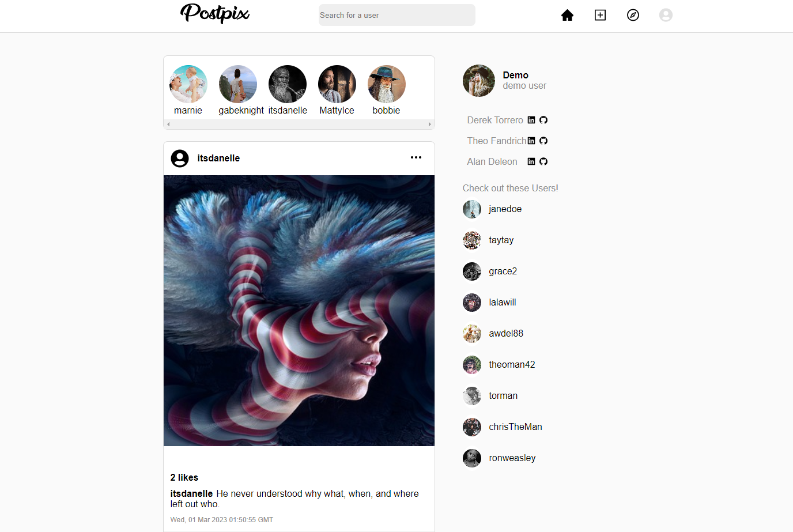Go to the Home feed icon
Viewport: 793px width, 532px height.
pos(567,15)
